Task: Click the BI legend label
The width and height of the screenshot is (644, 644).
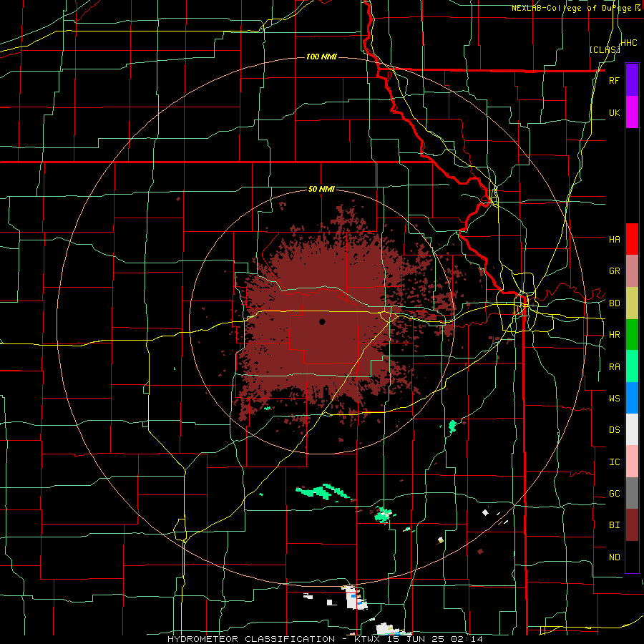Action: [614, 525]
